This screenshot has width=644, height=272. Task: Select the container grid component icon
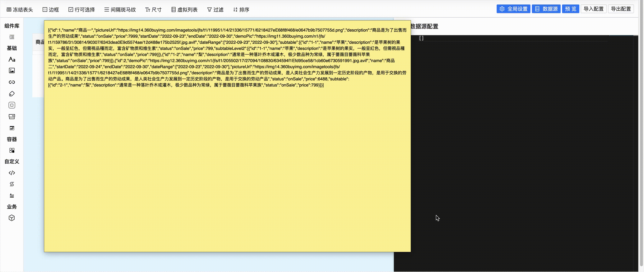pos(12,150)
